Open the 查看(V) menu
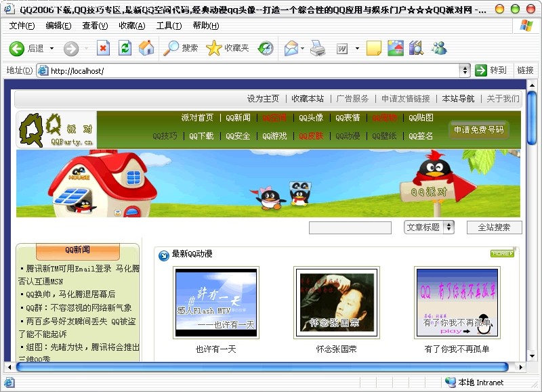 (95, 26)
